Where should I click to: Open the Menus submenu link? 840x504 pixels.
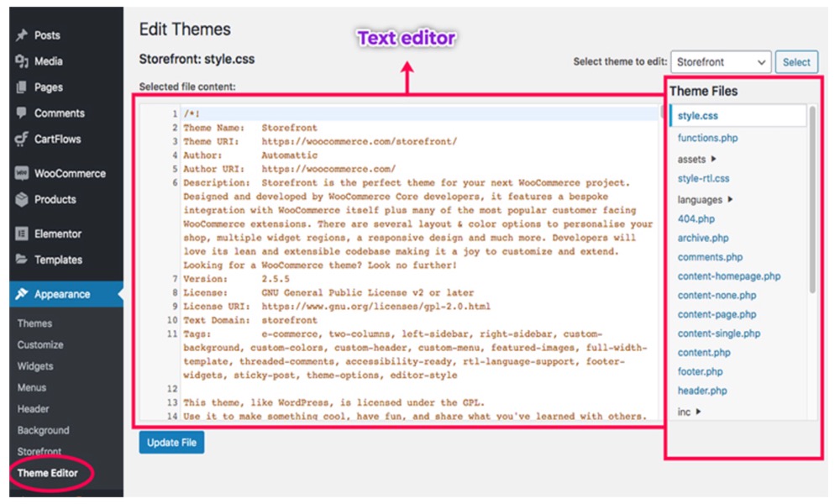(x=32, y=388)
